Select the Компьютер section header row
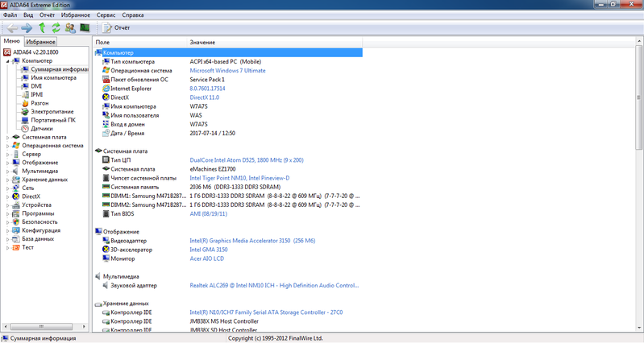Screen dimensions: 644x343 click(x=228, y=52)
